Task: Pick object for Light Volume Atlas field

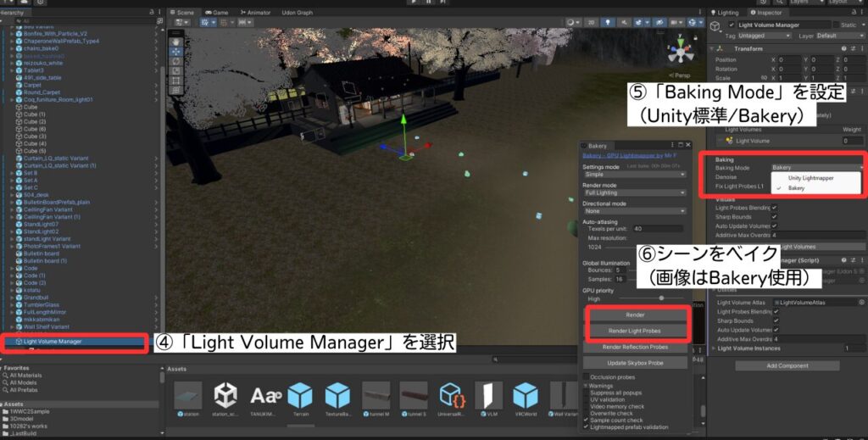Action: point(861,302)
